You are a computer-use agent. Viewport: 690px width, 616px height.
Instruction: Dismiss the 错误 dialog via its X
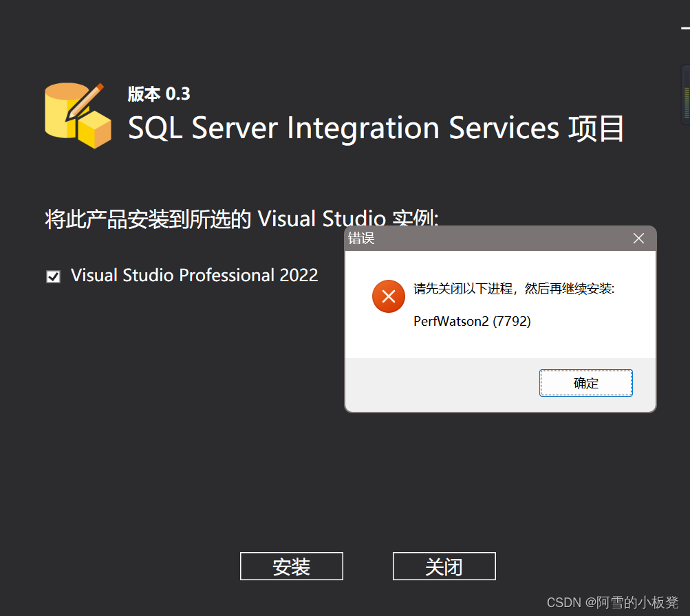coord(638,238)
